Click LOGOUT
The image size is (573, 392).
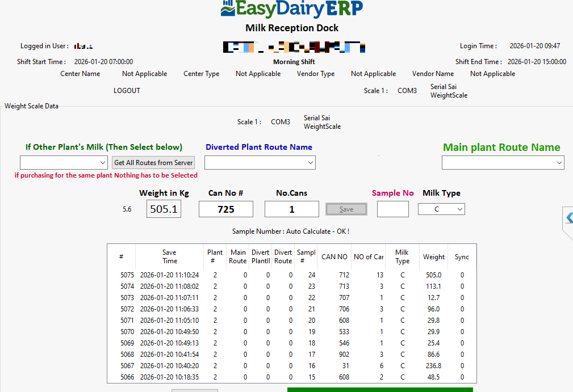[x=126, y=90]
